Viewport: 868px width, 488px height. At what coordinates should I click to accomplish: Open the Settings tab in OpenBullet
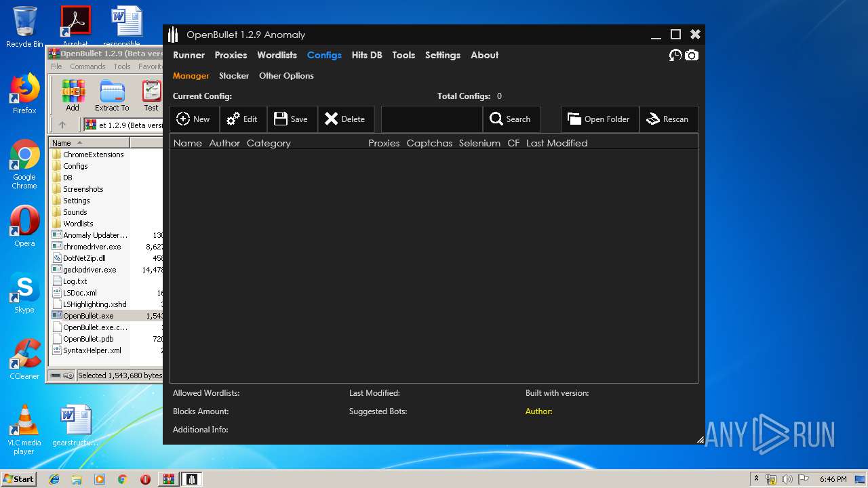[x=443, y=55]
